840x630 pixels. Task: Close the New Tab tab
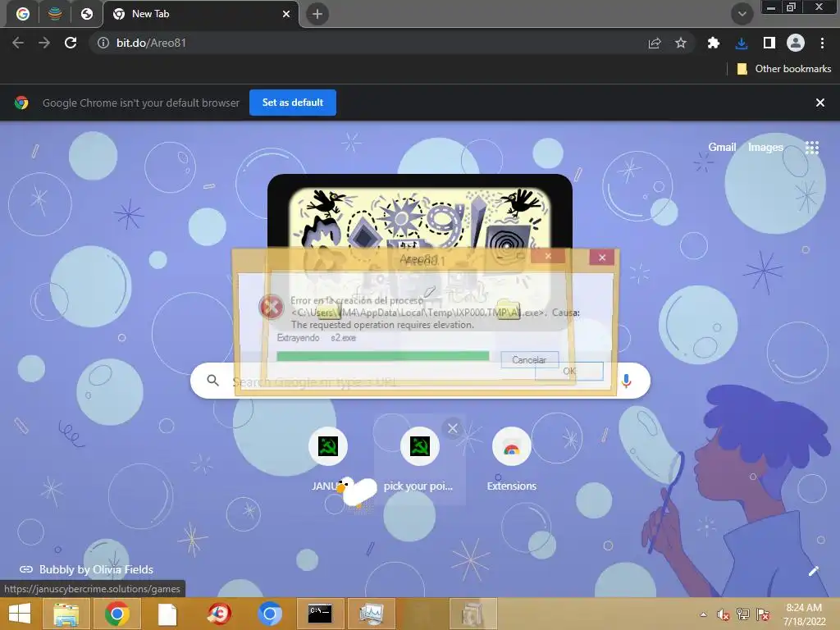click(x=286, y=14)
